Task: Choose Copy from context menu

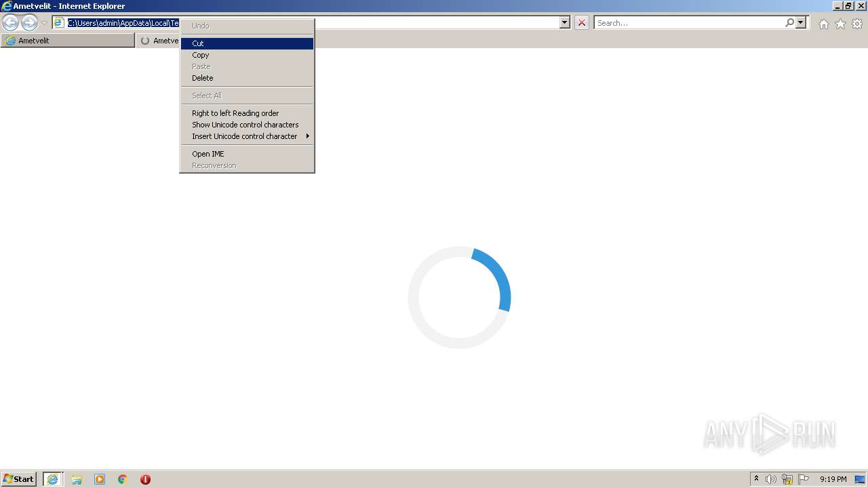Action: (247, 55)
